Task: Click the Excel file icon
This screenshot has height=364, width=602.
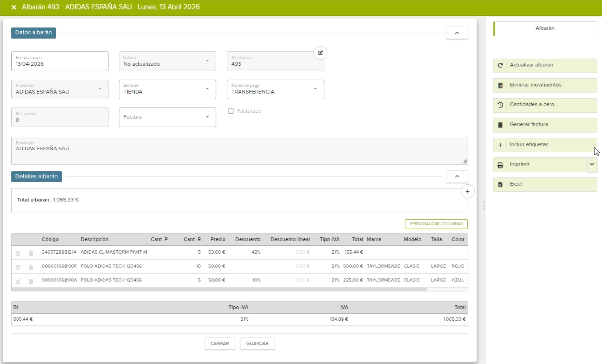Action: [500, 184]
